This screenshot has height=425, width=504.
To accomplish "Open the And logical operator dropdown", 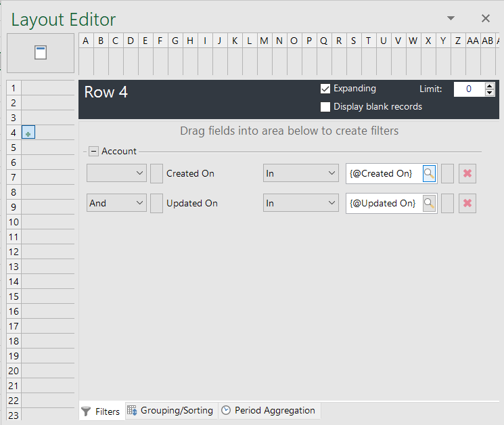I will (x=116, y=203).
